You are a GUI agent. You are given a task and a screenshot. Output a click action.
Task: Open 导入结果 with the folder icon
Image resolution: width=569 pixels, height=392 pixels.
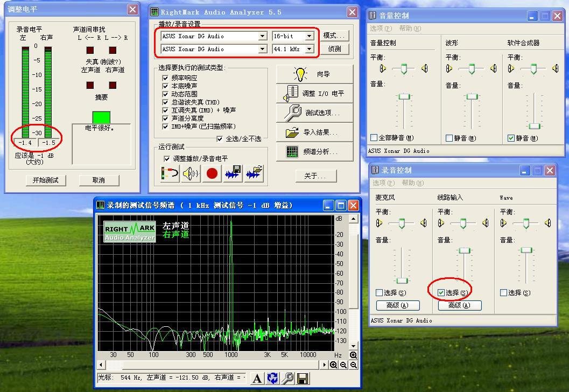[314, 132]
